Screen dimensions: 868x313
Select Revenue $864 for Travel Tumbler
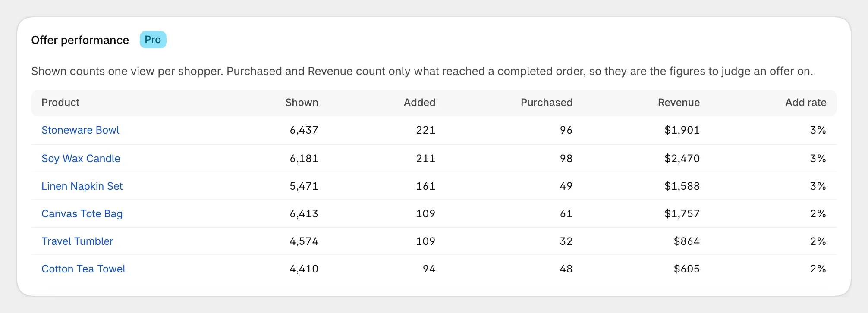click(x=687, y=241)
